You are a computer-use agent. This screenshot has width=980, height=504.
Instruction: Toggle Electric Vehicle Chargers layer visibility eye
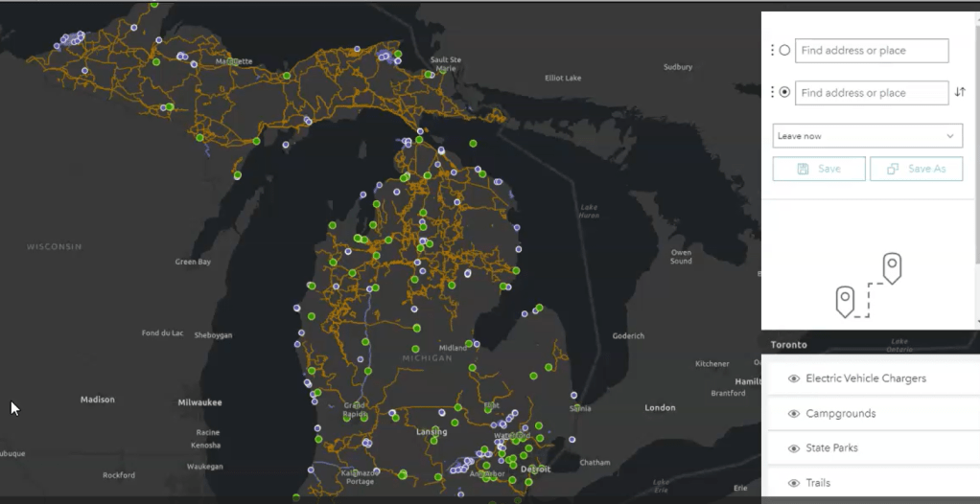(794, 378)
